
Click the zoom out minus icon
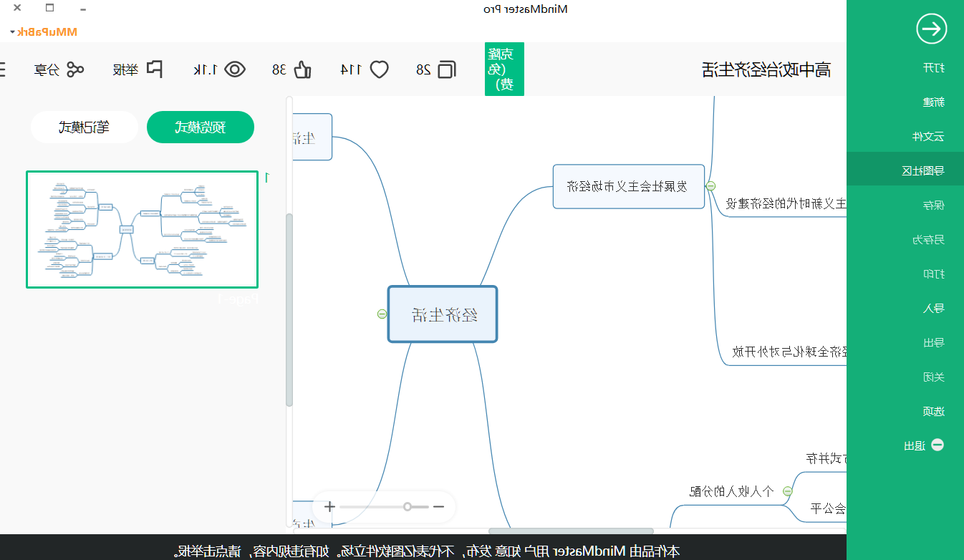point(439,507)
